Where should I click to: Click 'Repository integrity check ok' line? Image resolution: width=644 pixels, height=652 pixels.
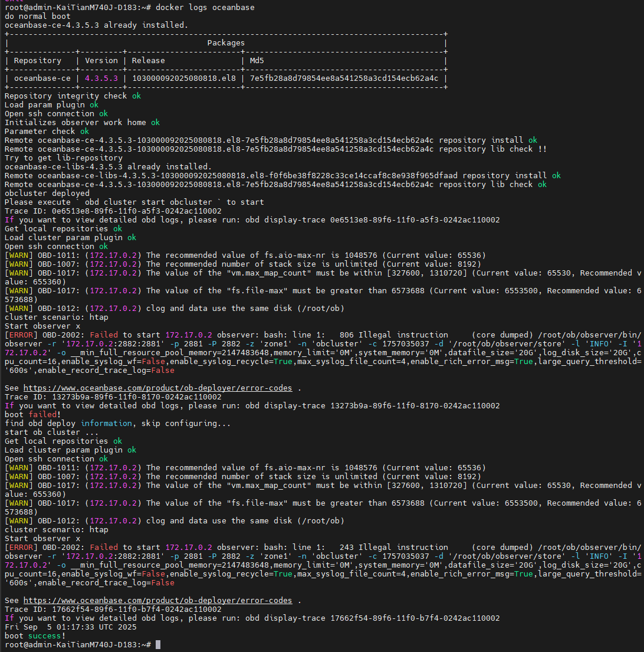click(x=73, y=96)
